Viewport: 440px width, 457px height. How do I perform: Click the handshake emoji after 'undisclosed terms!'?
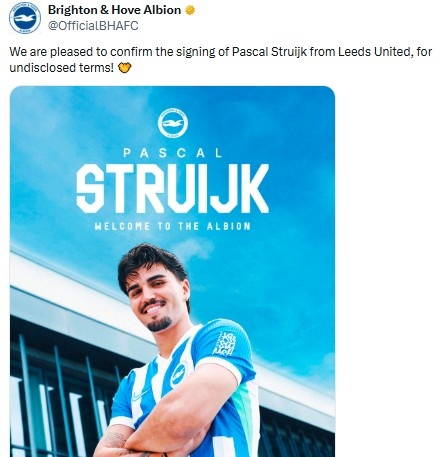(125, 68)
